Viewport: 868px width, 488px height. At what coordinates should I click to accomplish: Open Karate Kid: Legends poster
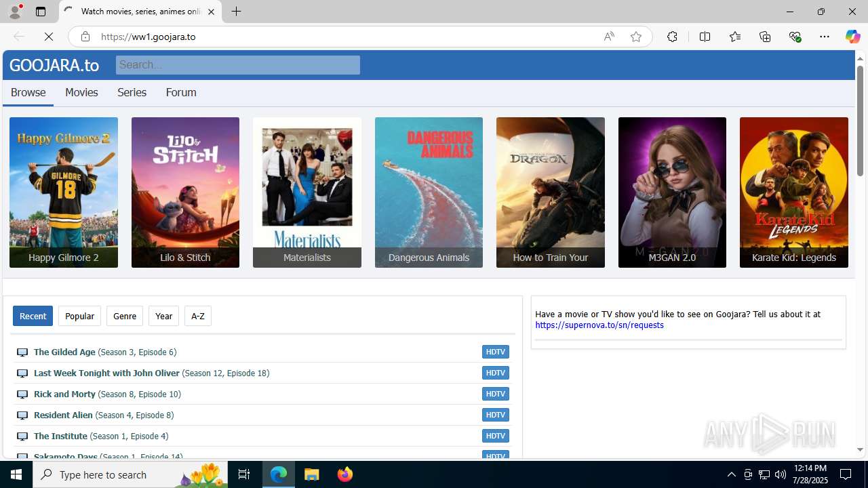click(794, 192)
